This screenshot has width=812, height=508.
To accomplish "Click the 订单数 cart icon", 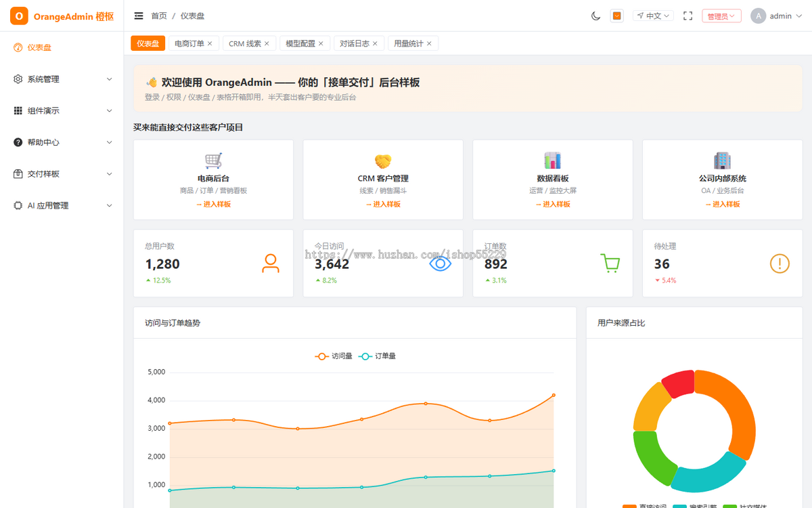I will pos(610,263).
